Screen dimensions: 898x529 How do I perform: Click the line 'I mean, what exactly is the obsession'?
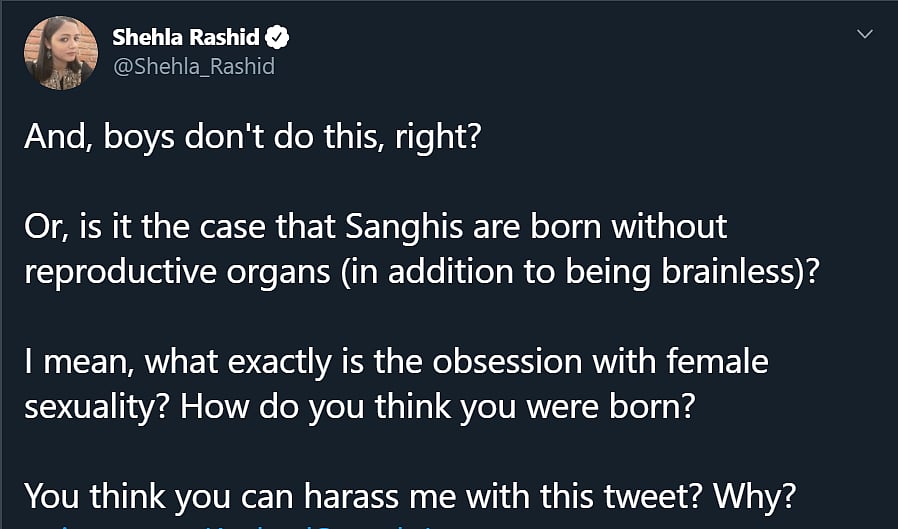click(395, 364)
